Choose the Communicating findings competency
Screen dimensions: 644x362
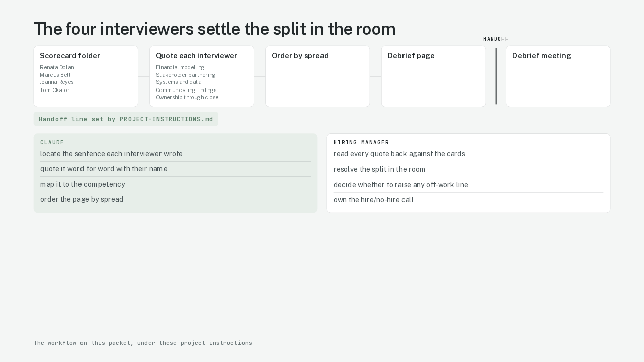click(x=186, y=90)
